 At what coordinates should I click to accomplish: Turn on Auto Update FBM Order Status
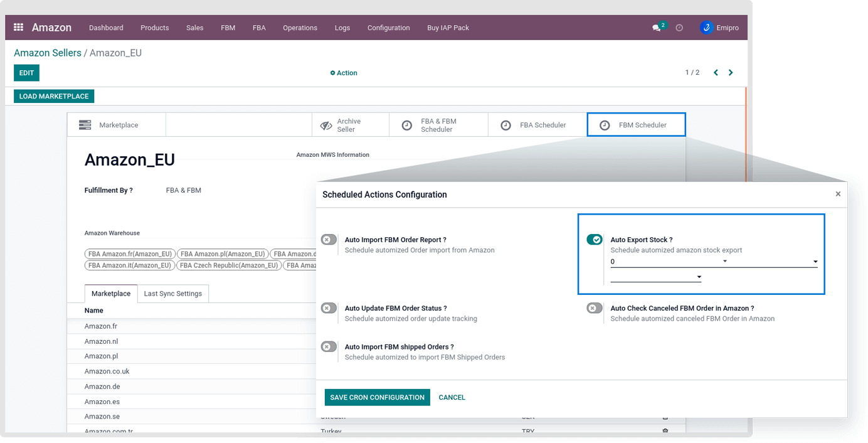(x=329, y=308)
